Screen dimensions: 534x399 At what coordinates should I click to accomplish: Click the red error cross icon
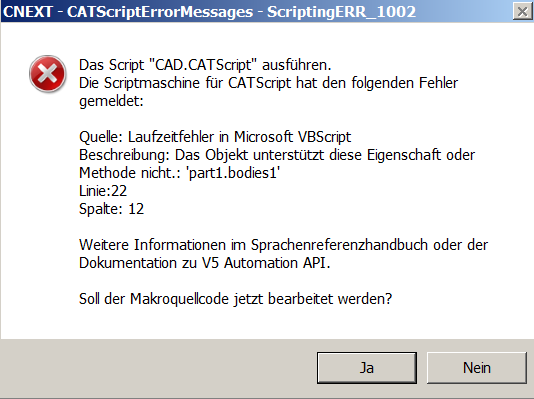pos(48,74)
